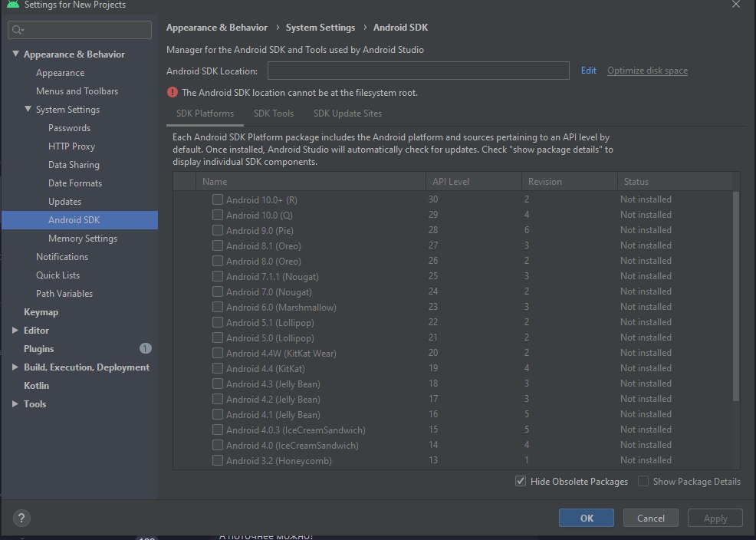Click the Edit SDK location link

[589, 71]
